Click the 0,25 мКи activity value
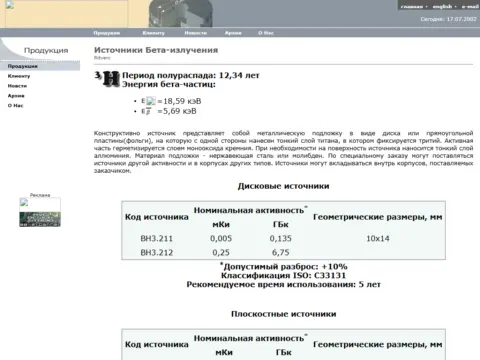 pos(221,252)
